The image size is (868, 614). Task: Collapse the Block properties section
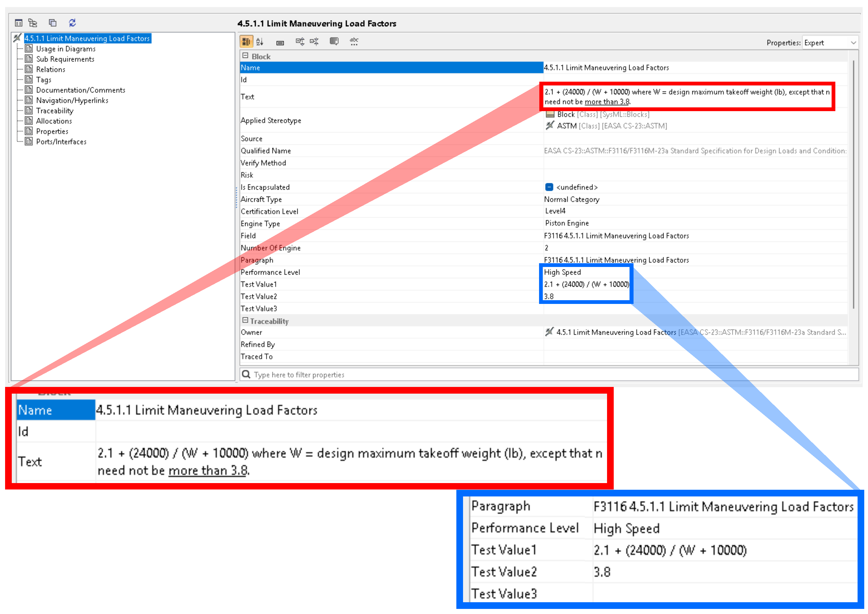(x=245, y=56)
